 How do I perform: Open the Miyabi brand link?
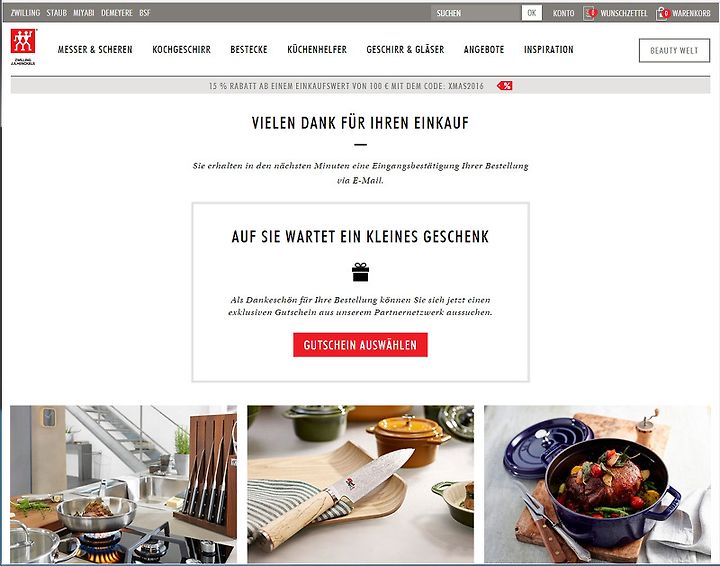pyautogui.click(x=84, y=13)
